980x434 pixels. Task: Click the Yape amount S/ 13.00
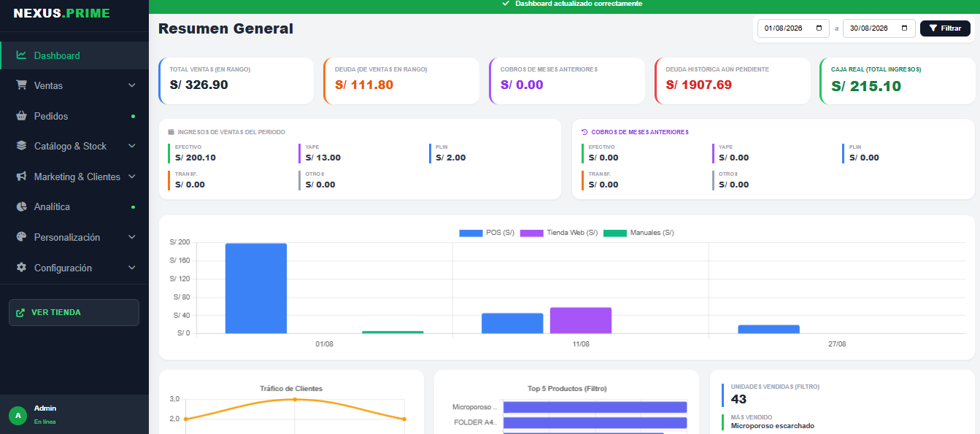(323, 158)
